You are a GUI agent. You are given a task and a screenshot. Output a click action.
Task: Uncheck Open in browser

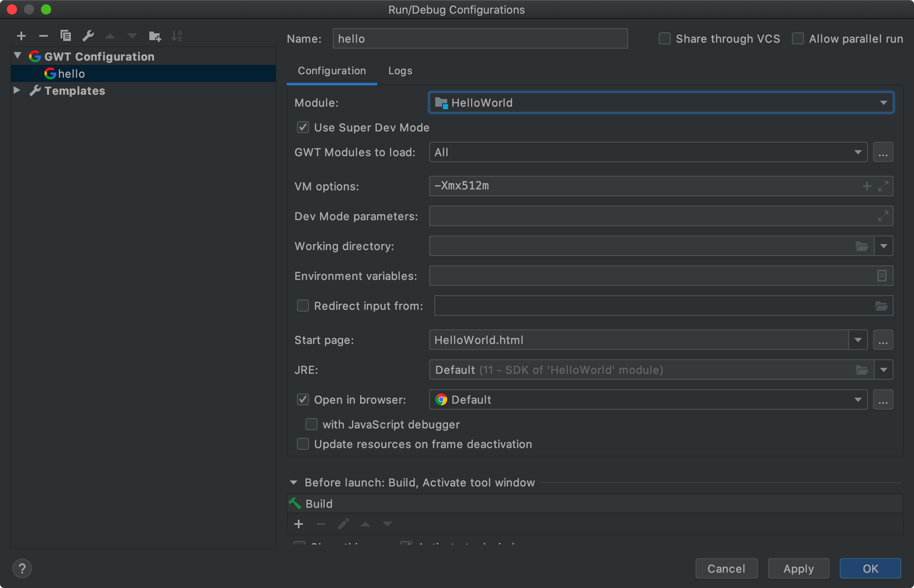[x=303, y=399]
